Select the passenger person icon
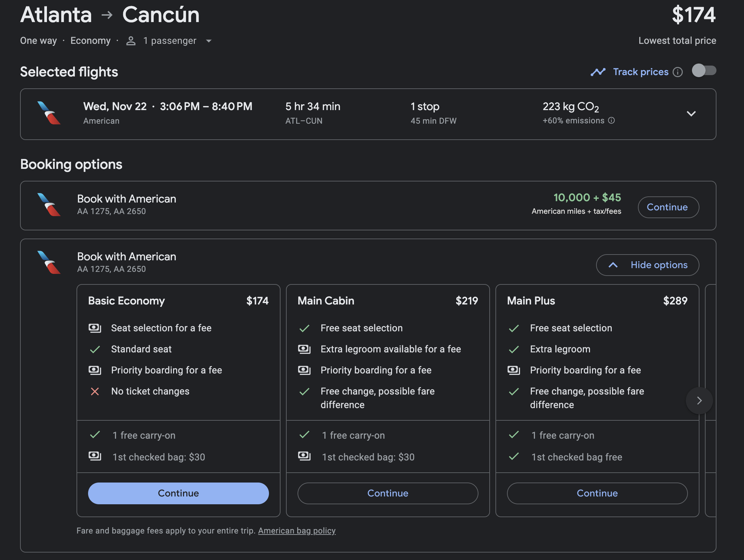This screenshot has width=744, height=560. point(131,40)
